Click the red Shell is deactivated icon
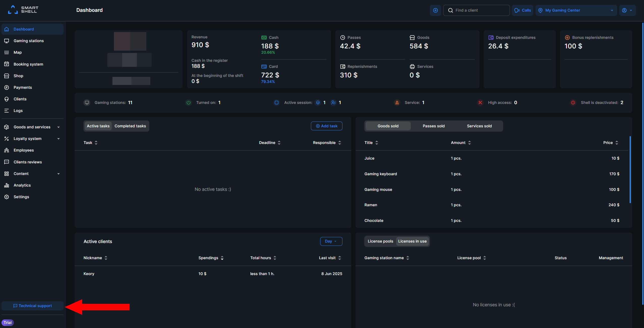This screenshot has height=328, width=644. coord(573,103)
